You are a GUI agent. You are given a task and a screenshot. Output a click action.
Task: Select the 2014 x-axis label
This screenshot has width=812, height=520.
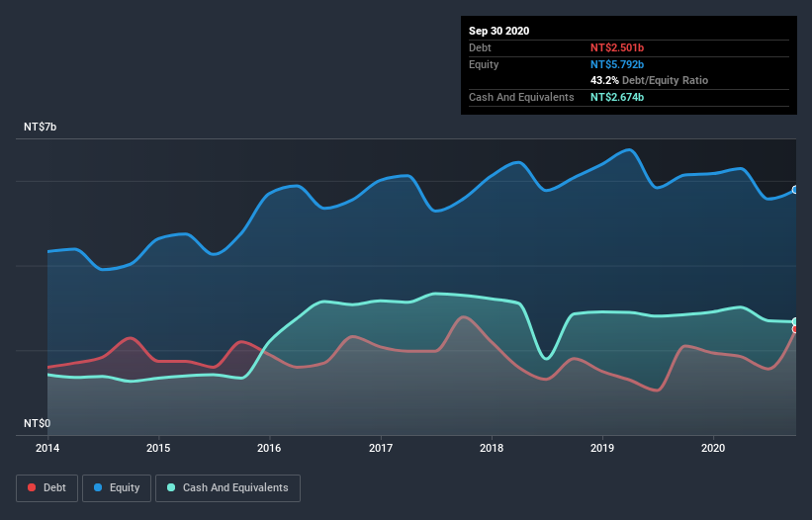(x=47, y=448)
